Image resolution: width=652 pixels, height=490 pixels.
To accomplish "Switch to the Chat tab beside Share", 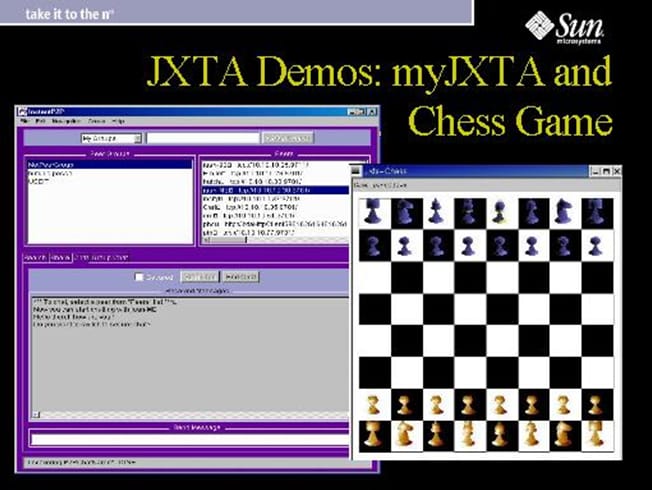I will 81,258.
